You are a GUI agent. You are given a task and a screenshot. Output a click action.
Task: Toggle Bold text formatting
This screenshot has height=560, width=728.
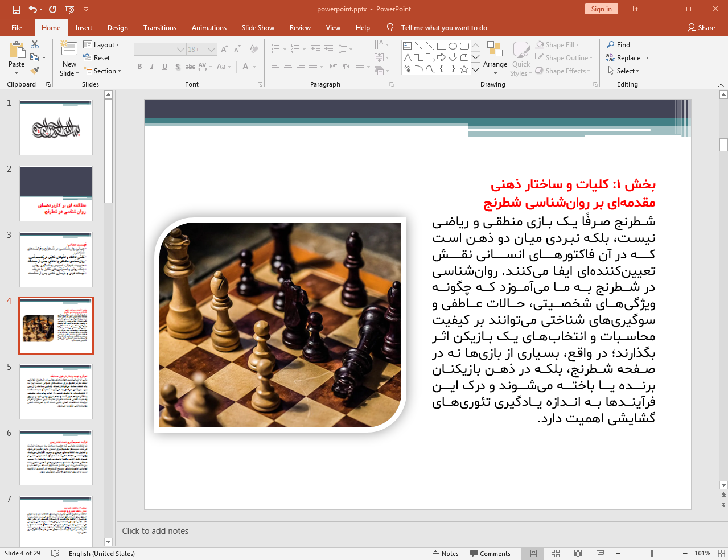click(139, 67)
